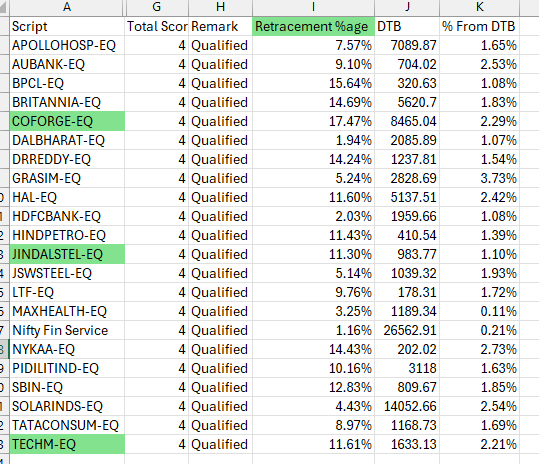The width and height of the screenshot is (539, 464).
Task: Select the JSWSTEEL-EQ cell
Action: 67,274
